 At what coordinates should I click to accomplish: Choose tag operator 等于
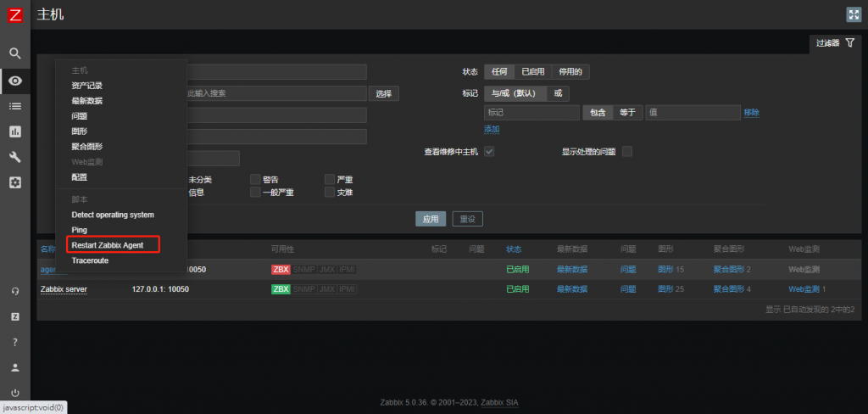point(628,113)
